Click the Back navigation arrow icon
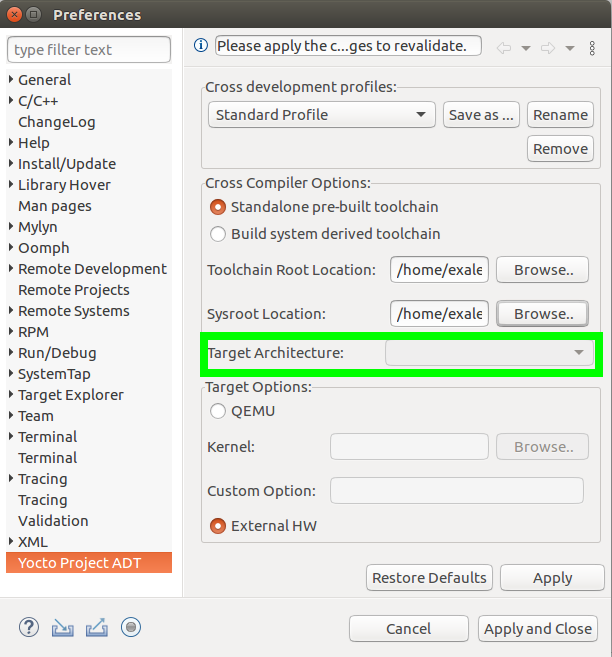The width and height of the screenshot is (612, 657). point(504,48)
